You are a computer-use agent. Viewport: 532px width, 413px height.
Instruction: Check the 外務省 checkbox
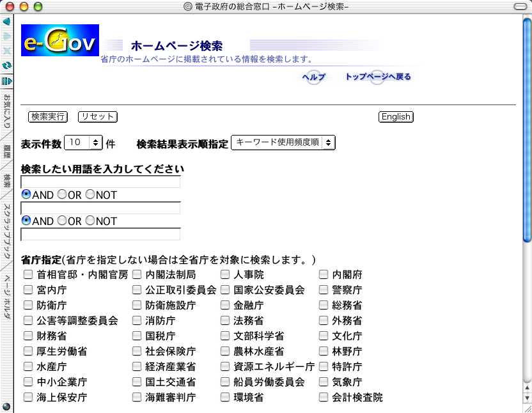tap(324, 320)
